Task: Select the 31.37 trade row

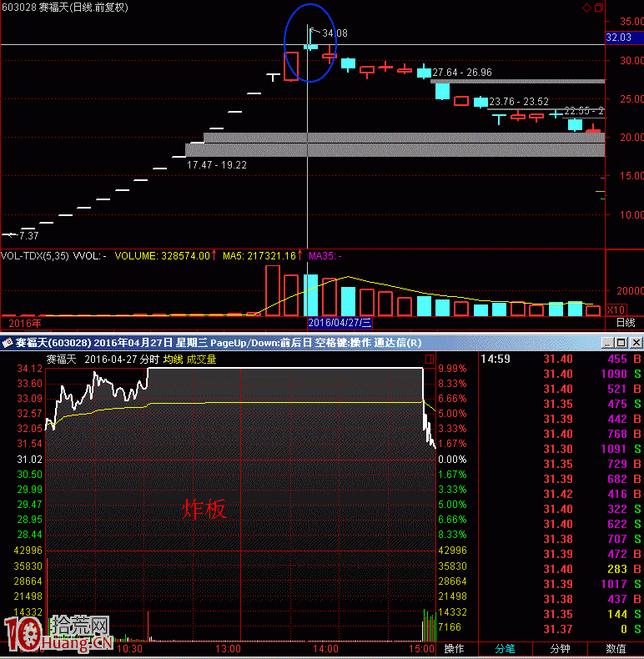Action: 561,629
